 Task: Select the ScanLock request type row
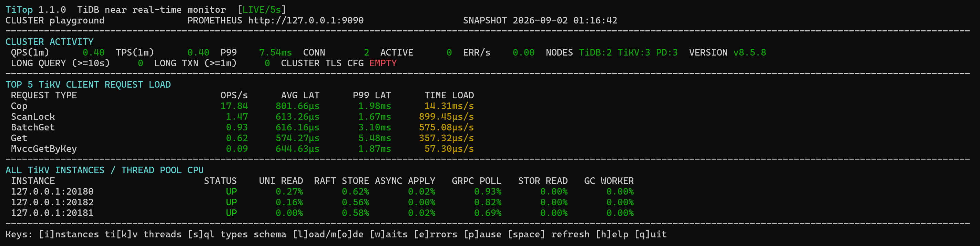242,117
